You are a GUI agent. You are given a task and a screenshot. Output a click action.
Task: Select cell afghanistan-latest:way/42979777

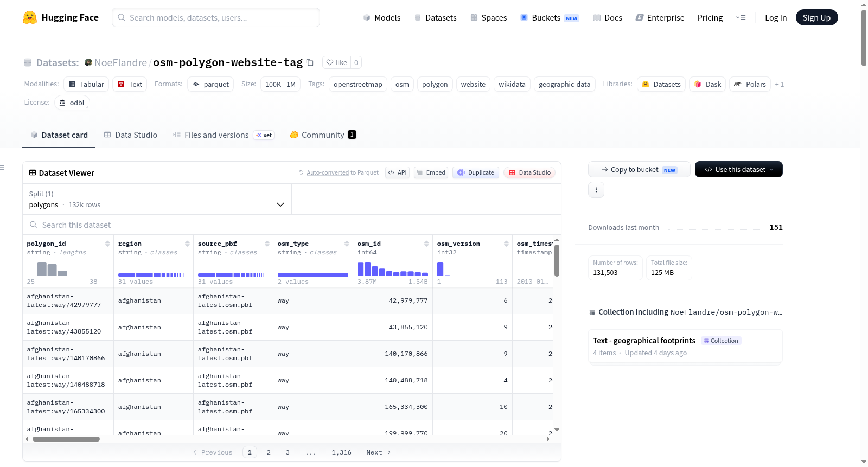pyautogui.click(x=68, y=300)
